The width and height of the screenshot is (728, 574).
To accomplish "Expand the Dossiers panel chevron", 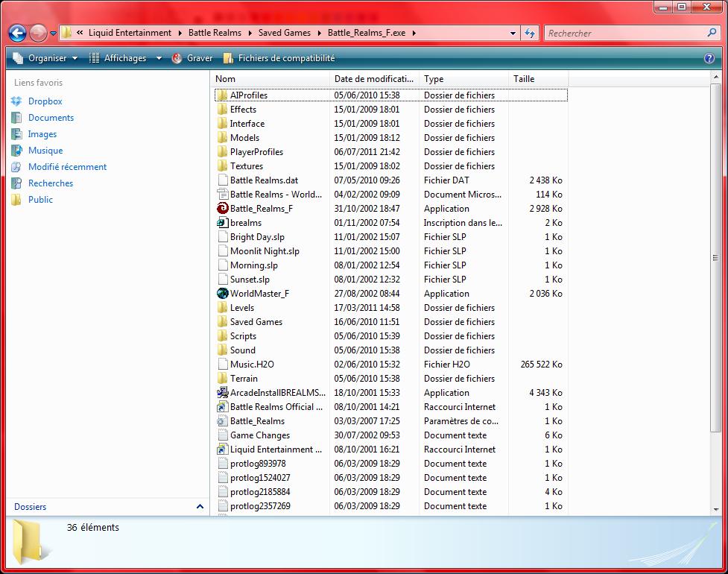I will [200, 507].
